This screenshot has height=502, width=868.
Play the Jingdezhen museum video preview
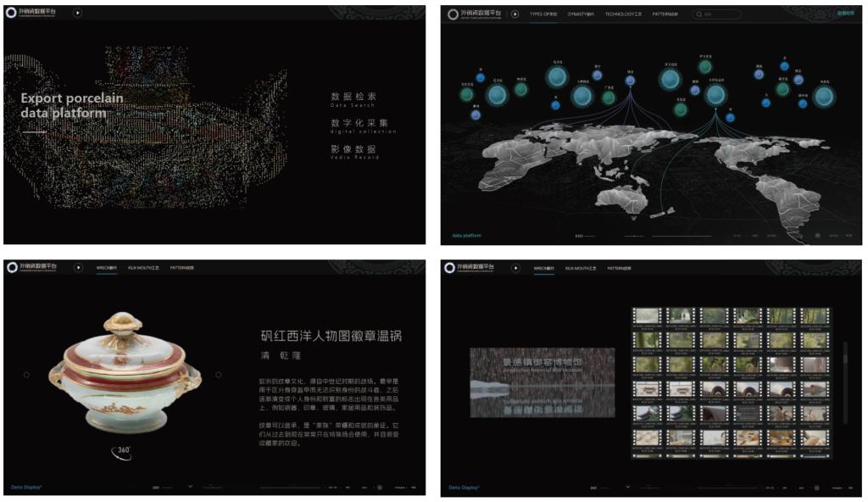[542, 382]
